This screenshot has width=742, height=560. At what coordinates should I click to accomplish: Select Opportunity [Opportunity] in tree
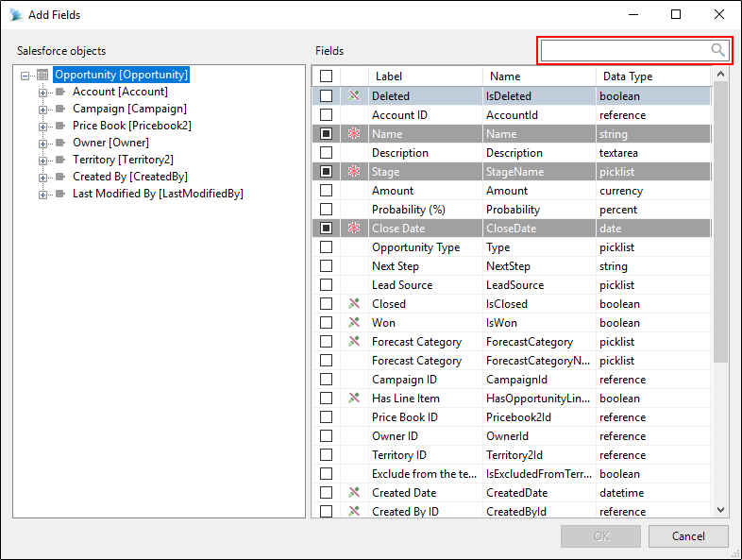tap(121, 75)
